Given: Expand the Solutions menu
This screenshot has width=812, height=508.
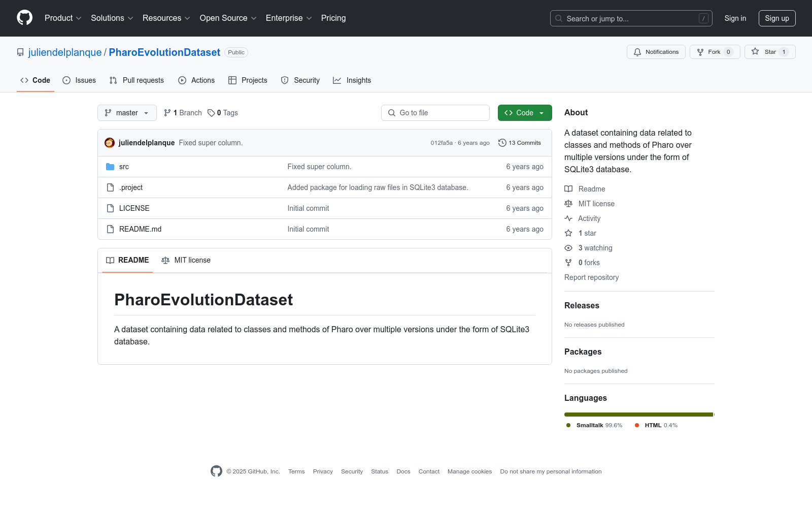Looking at the screenshot, I should 112,18.
